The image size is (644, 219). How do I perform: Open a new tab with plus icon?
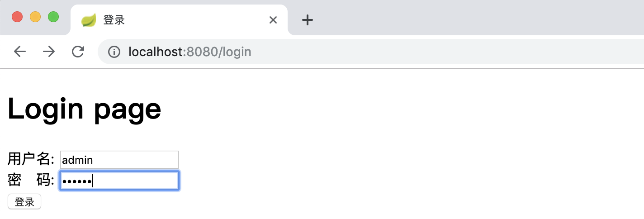(308, 20)
